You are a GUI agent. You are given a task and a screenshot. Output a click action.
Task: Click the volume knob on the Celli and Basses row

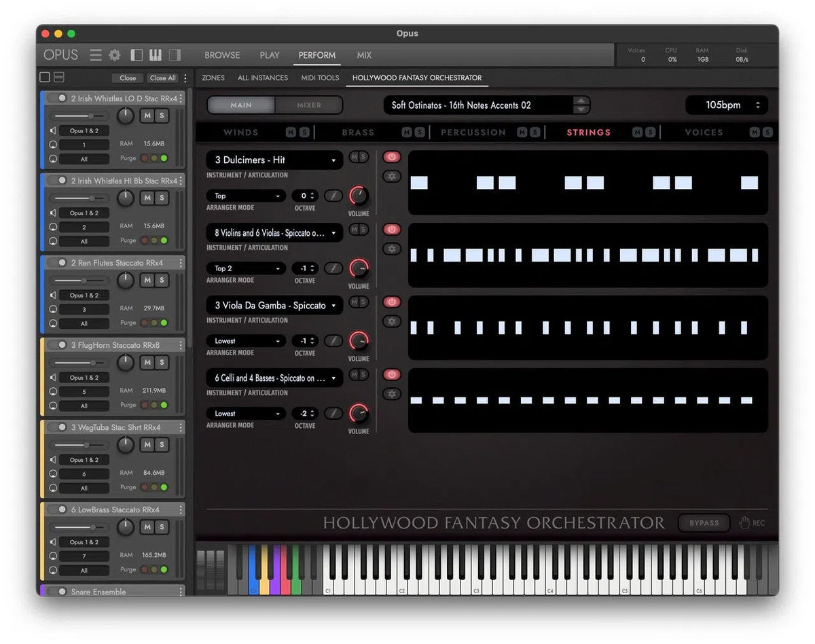coord(358,413)
